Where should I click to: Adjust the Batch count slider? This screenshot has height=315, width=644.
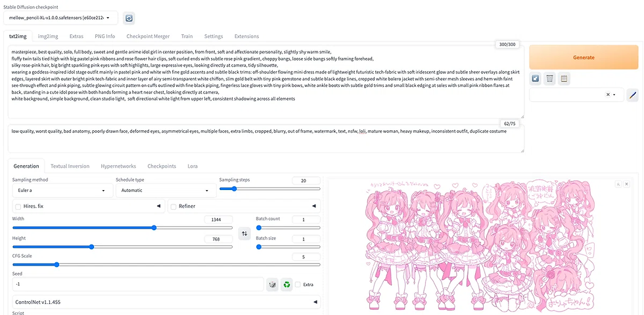(288, 228)
